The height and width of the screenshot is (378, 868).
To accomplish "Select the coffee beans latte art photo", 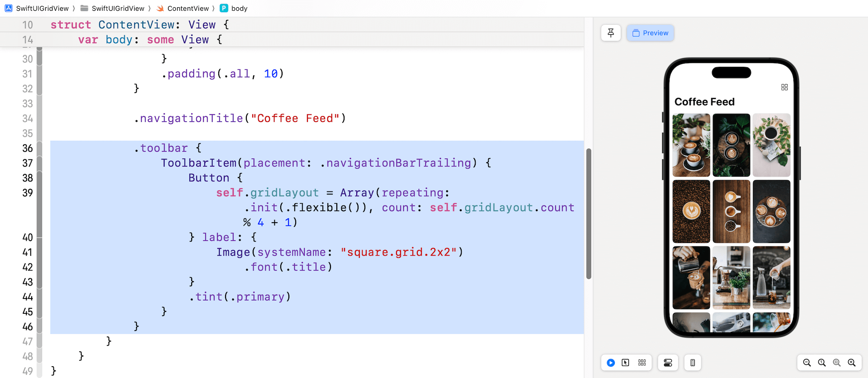I will coord(691,211).
